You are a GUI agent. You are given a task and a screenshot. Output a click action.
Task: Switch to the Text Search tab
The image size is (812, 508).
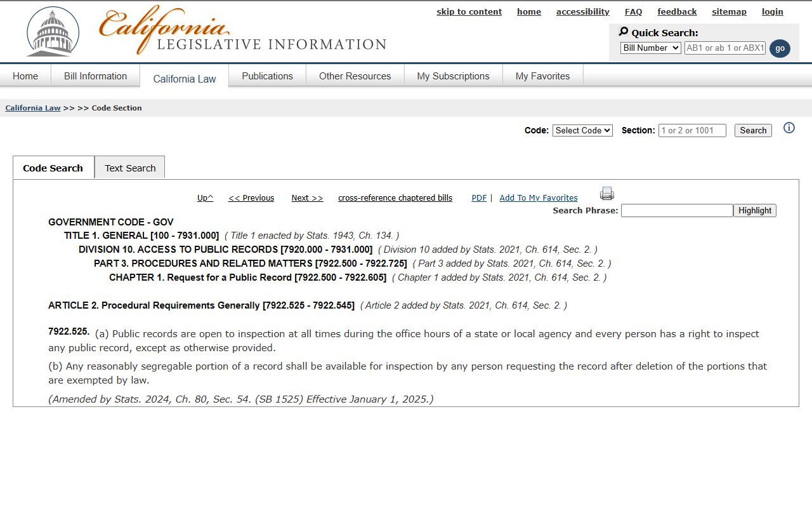click(x=130, y=168)
